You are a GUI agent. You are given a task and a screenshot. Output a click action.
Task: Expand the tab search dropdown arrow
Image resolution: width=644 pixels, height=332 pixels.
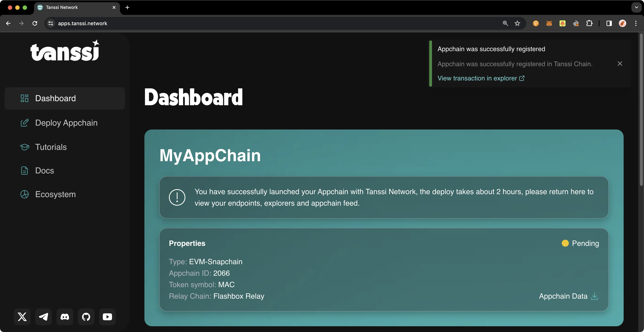pyautogui.click(x=636, y=8)
